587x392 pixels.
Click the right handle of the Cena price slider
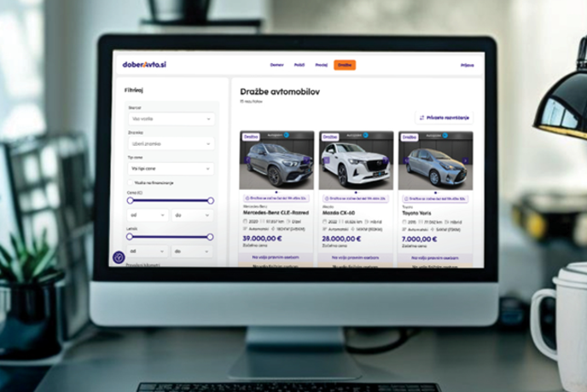pos(211,201)
